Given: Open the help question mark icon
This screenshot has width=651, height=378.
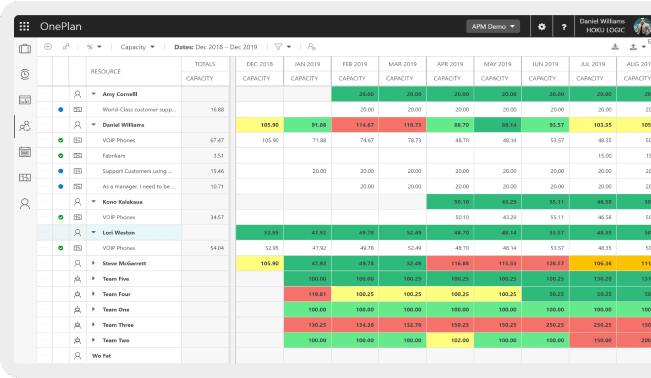Looking at the screenshot, I should pyautogui.click(x=564, y=27).
